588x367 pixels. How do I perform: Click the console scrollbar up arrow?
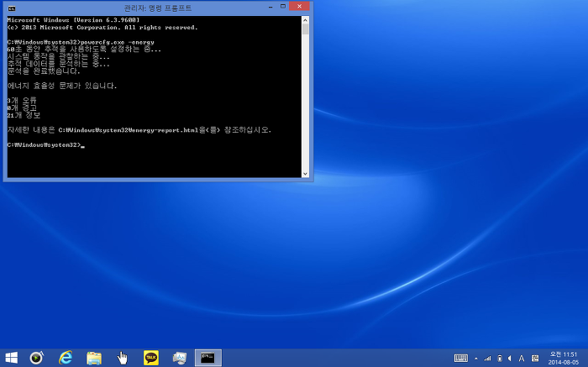(x=305, y=20)
